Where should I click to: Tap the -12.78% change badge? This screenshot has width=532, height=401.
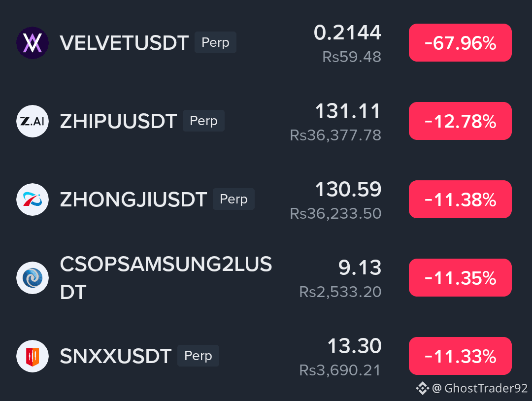[460, 121]
